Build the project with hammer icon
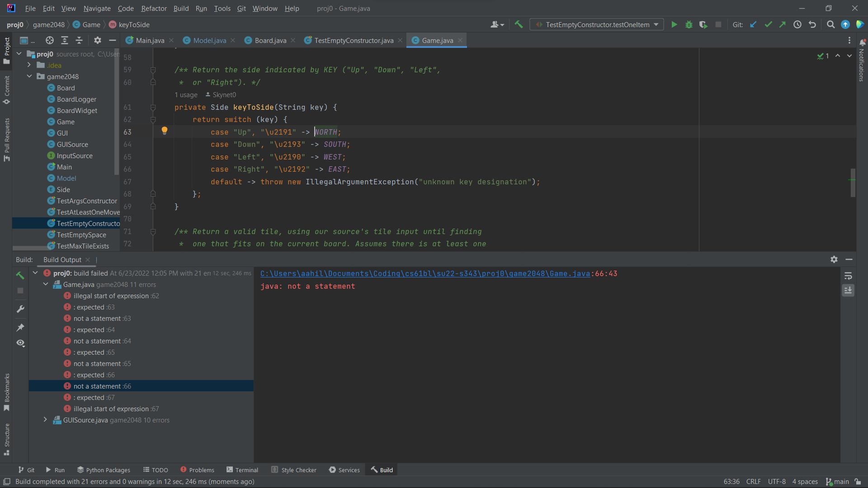 (x=519, y=24)
